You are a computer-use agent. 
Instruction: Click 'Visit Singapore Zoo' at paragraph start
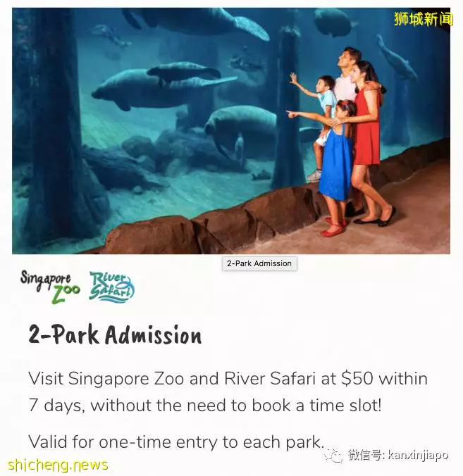click(x=106, y=379)
